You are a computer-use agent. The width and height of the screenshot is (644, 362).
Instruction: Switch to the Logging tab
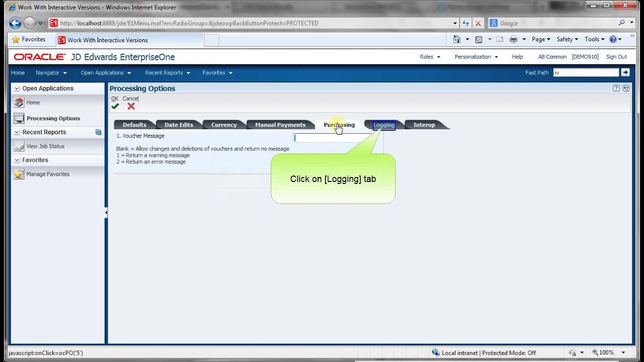(384, 125)
